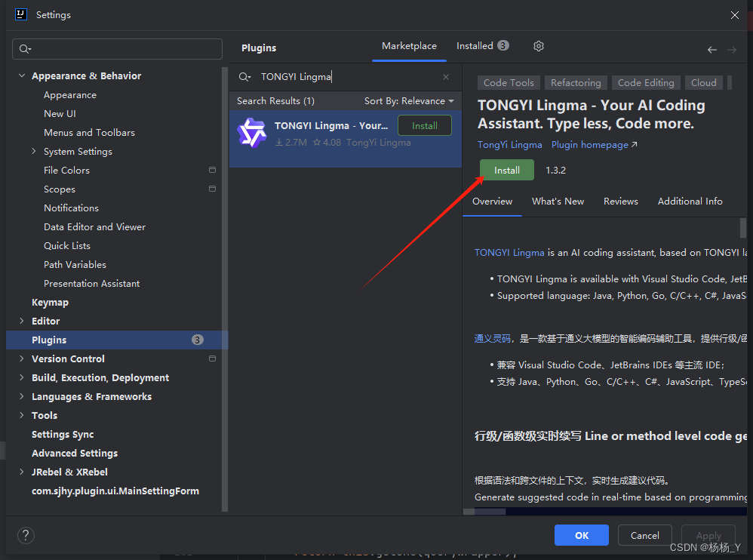
Task: Install plugin from search results row
Action: (425, 126)
